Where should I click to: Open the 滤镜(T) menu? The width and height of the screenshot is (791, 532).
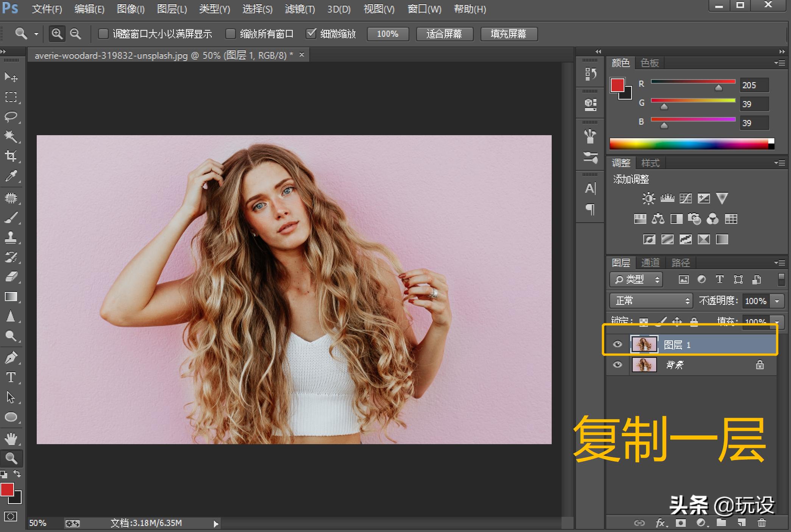pos(300,9)
